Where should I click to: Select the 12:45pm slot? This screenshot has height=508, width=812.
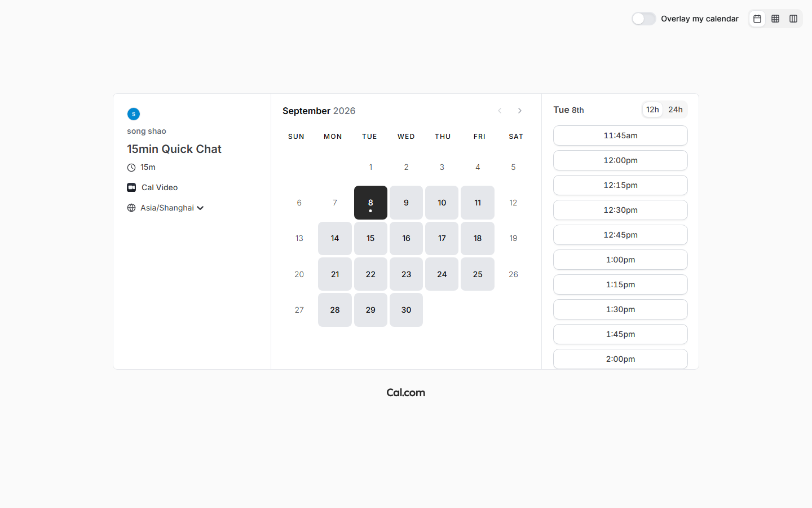[x=620, y=235]
